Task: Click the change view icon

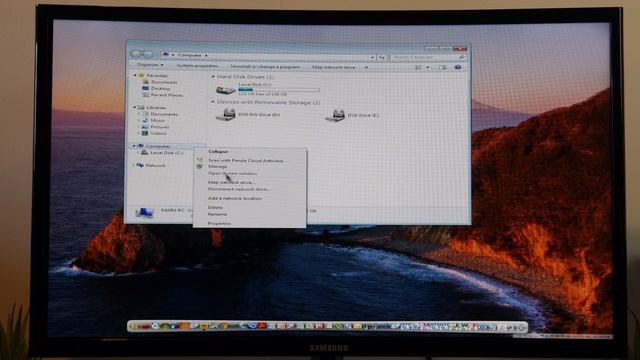Action: click(418, 67)
